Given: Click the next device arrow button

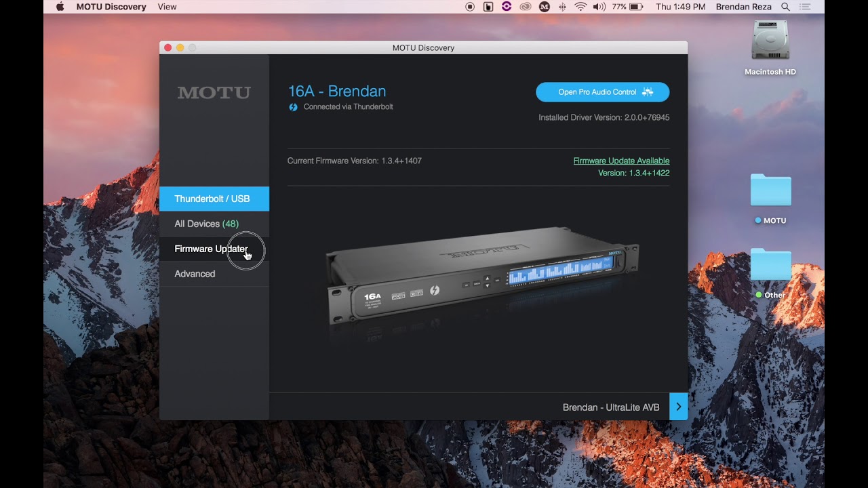Looking at the screenshot, I should (678, 407).
